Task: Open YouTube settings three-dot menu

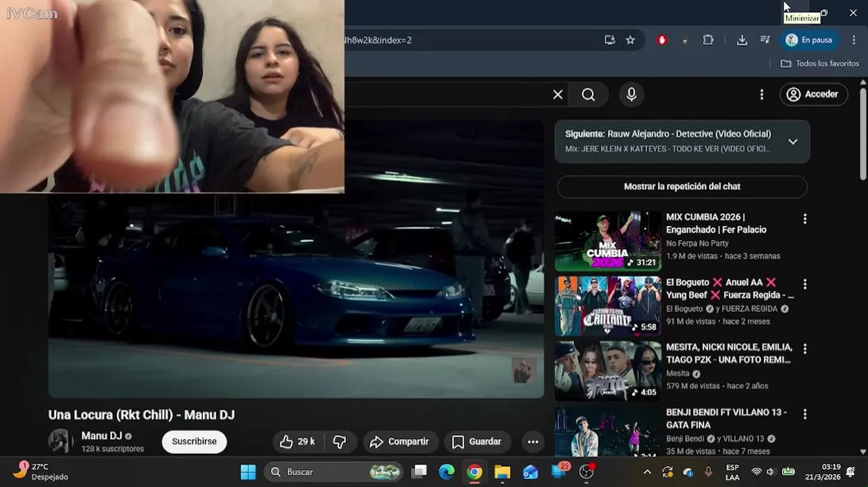Action: pyautogui.click(x=762, y=95)
